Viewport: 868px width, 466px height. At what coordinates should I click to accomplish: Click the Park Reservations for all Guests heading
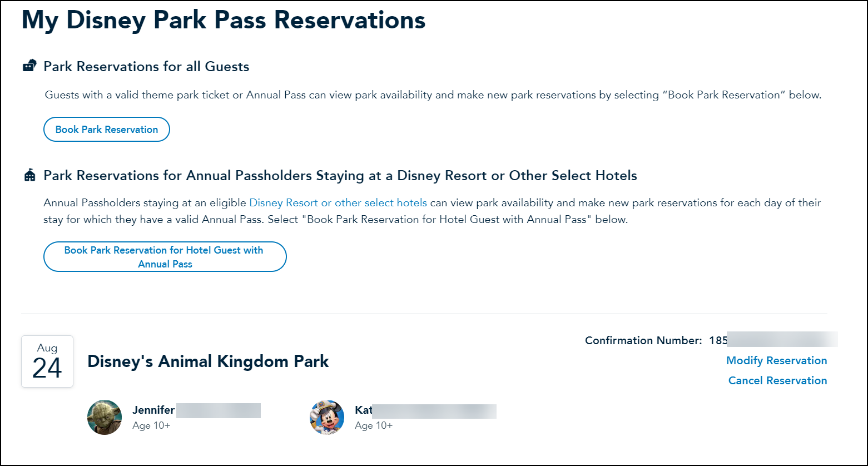coord(146,66)
